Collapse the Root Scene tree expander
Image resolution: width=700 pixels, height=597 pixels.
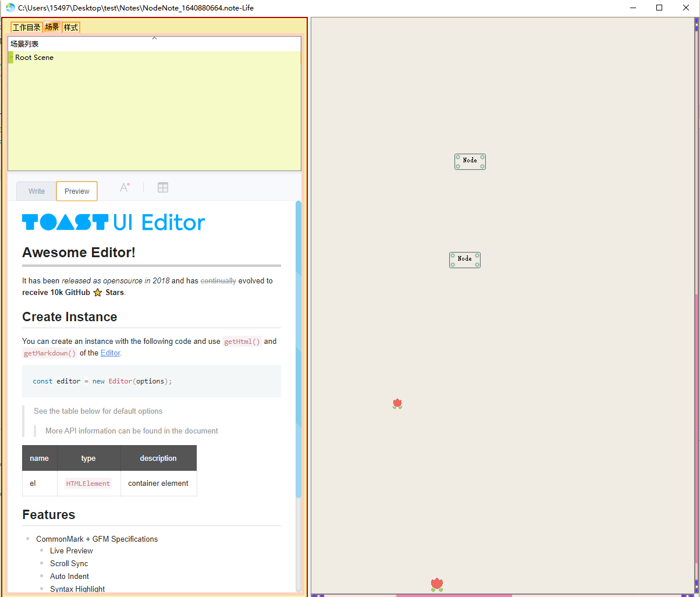10,58
